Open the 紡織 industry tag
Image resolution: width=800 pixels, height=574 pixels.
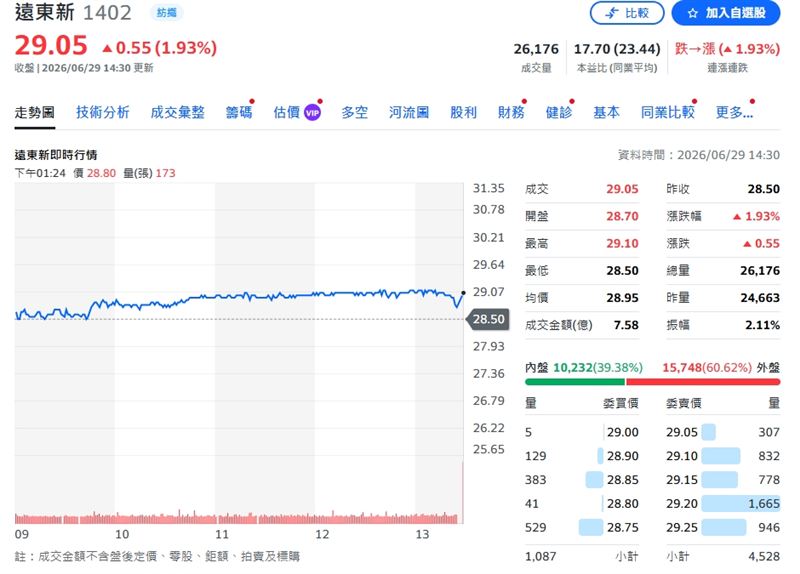[x=166, y=13]
